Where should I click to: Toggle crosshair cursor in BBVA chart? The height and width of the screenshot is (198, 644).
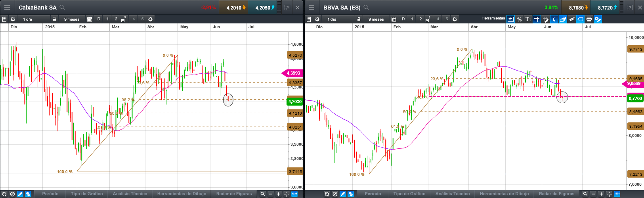pos(609,194)
